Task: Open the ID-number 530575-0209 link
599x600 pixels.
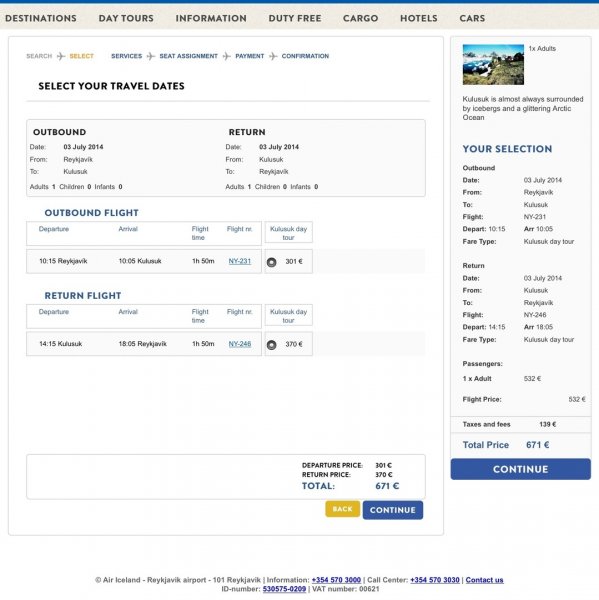Action: [x=284, y=589]
